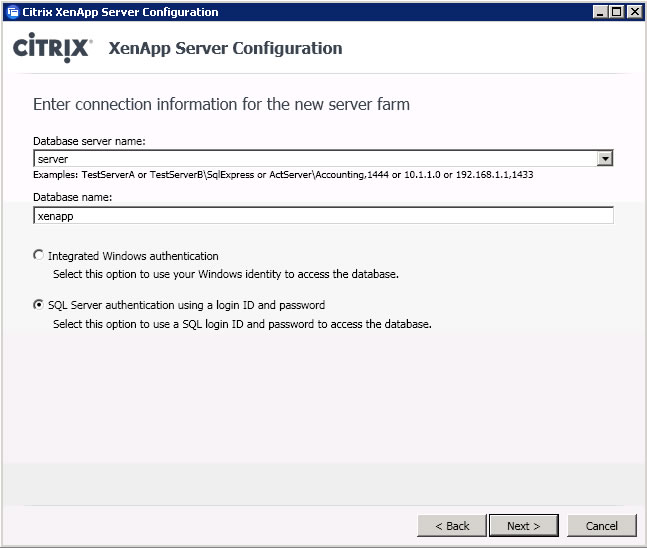
Task: Close the XenApp Server Configuration window
Action: 635,12
